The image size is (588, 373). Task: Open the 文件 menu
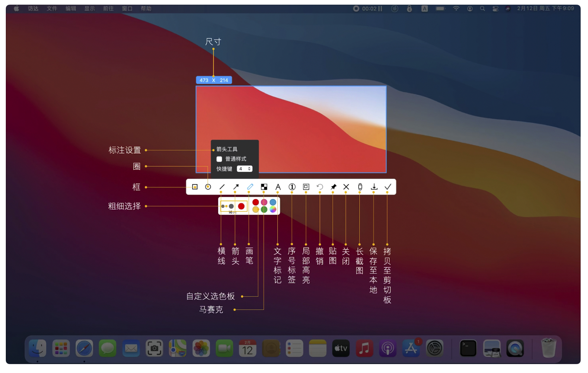tap(52, 9)
